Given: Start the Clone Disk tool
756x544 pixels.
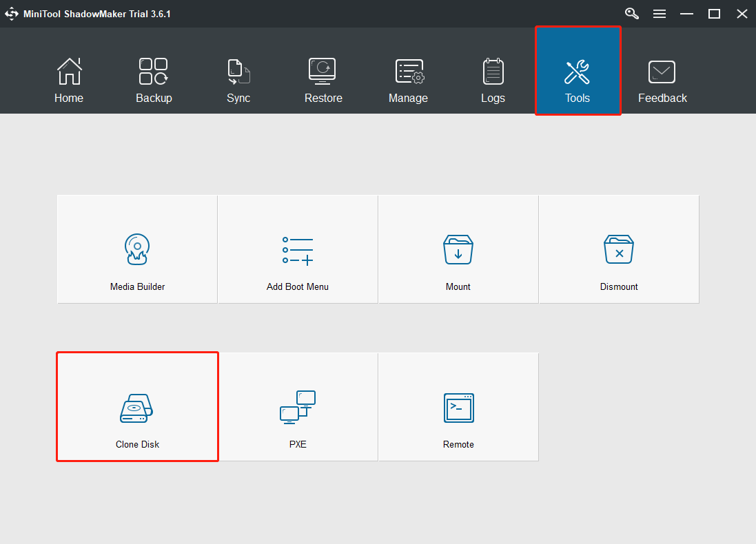Looking at the screenshot, I should pos(137,407).
